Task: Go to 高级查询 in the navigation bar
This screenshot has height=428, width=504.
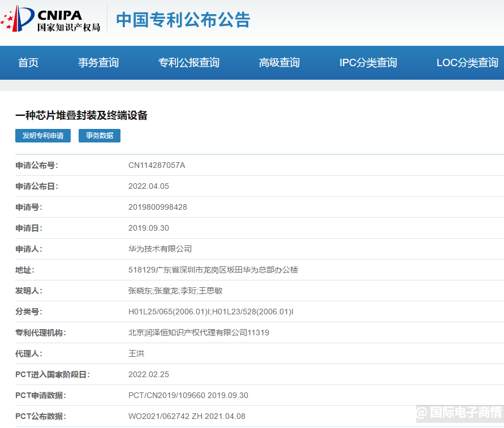Action: 279,63
